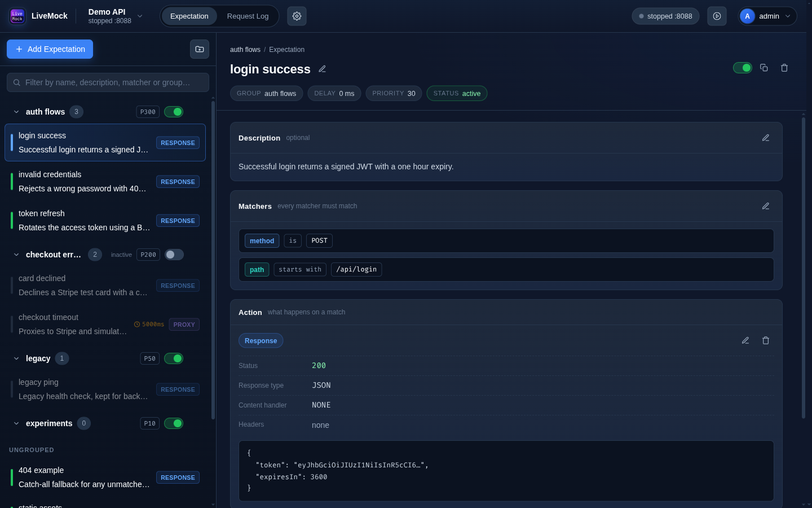Click the path matcher tag
The width and height of the screenshot is (812, 508).
[257, 270]
